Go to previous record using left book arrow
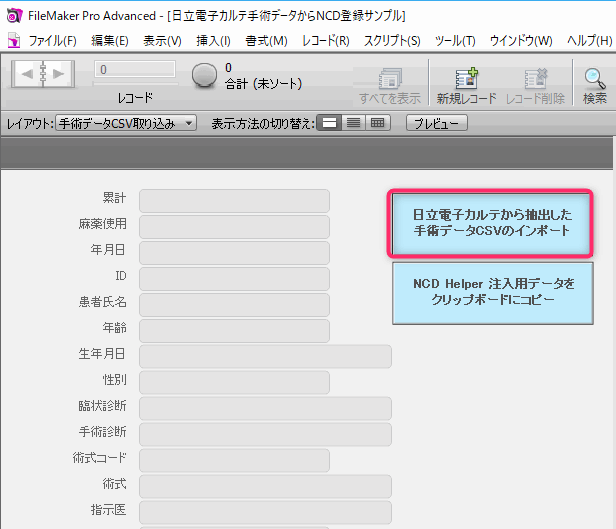Screen dimensions: 616x529 (27, 74)
